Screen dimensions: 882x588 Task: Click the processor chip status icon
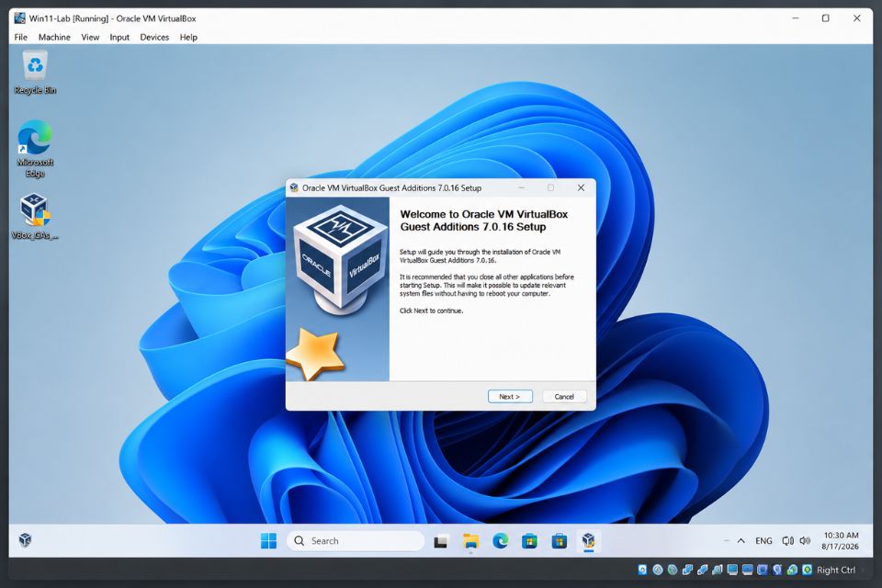(763, 570)
